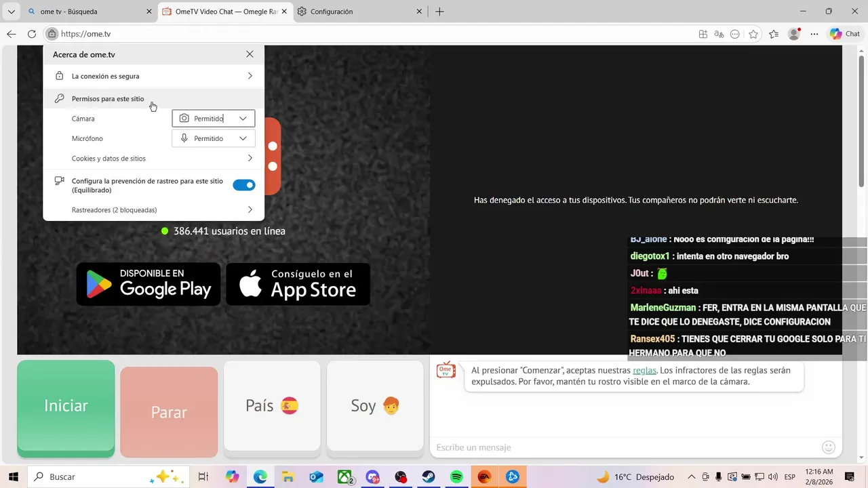Open File Explorer from taskbar

pos(288,477)
